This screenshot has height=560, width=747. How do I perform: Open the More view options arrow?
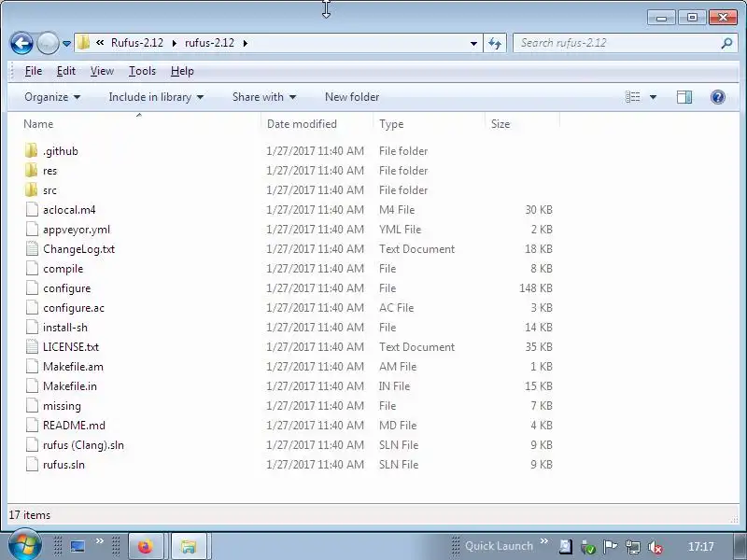click(653, 97)
